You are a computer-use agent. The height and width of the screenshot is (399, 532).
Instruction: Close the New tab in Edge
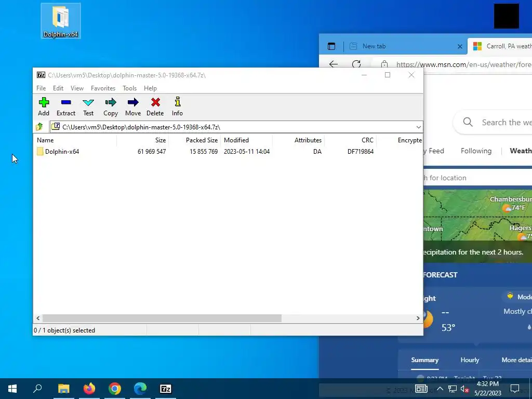(x=460, y=46)
